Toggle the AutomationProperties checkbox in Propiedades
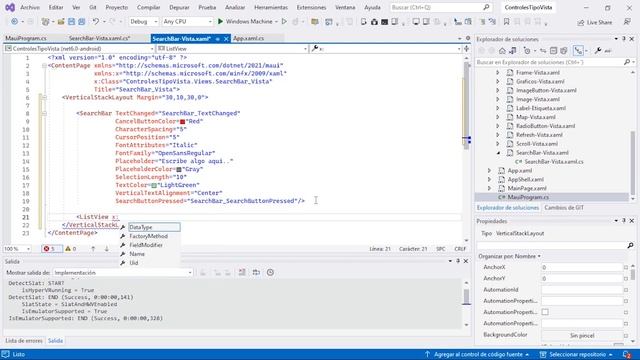 pos(545,312)
